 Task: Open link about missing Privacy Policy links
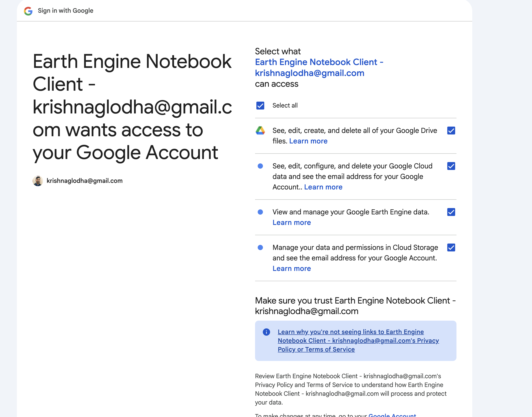[358, 341]
